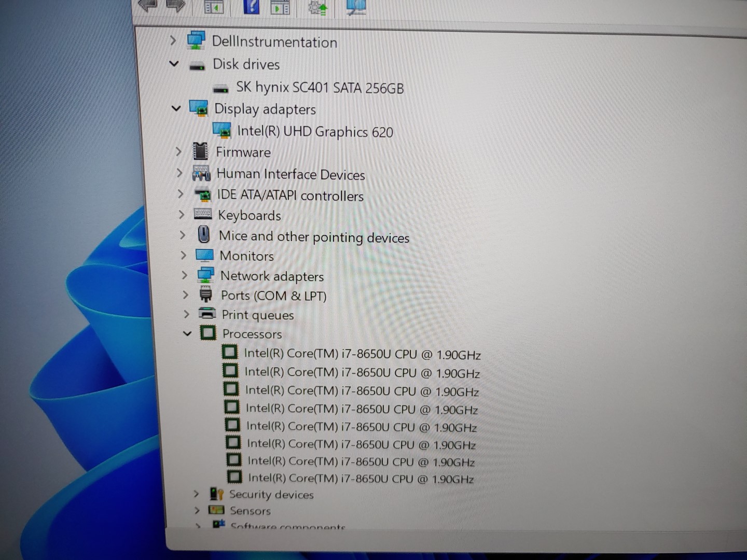
Task: Expand the Monitors node
Action: [x=183, y=255]
